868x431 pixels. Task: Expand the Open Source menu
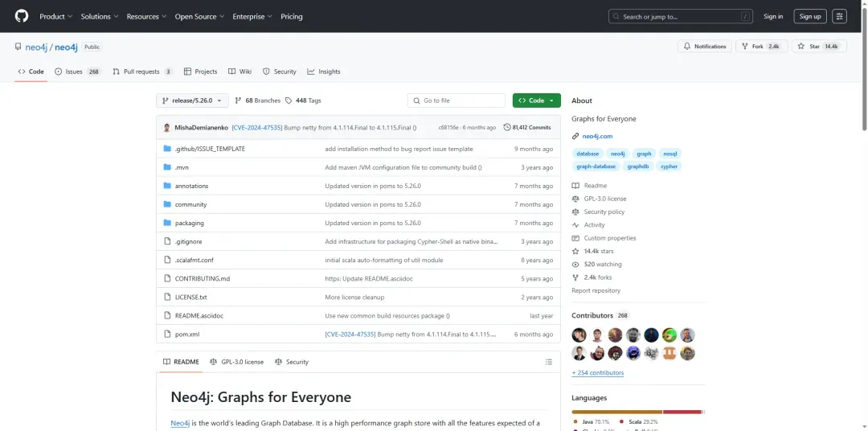[x=200, y=17]
